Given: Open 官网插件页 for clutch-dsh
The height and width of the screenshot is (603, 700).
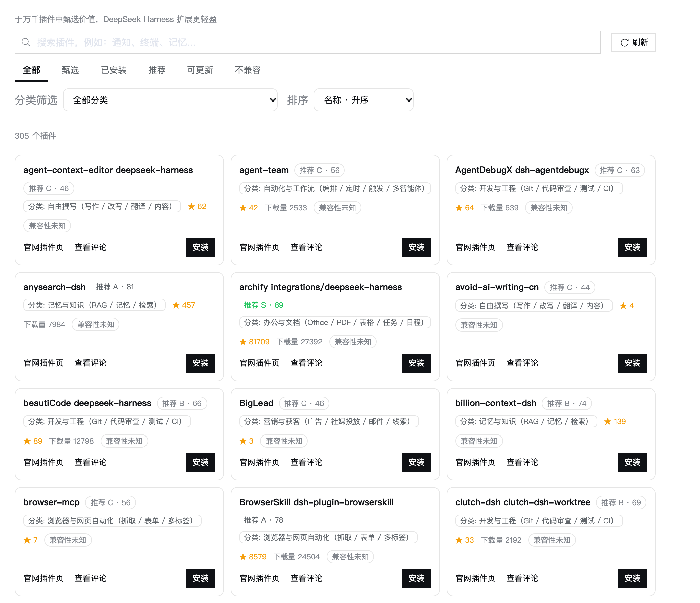Looking at the screenshot, I should point(475,578).
